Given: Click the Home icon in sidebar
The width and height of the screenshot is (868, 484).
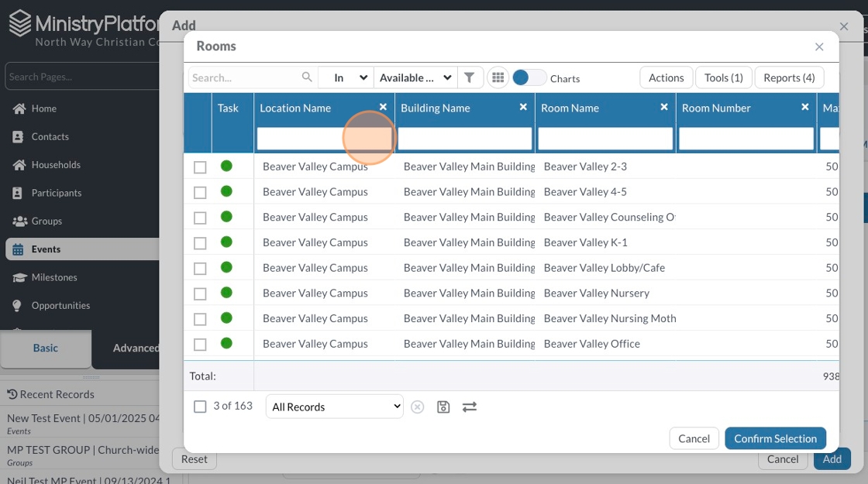Looking at the screenshot, I should point(19,108).
